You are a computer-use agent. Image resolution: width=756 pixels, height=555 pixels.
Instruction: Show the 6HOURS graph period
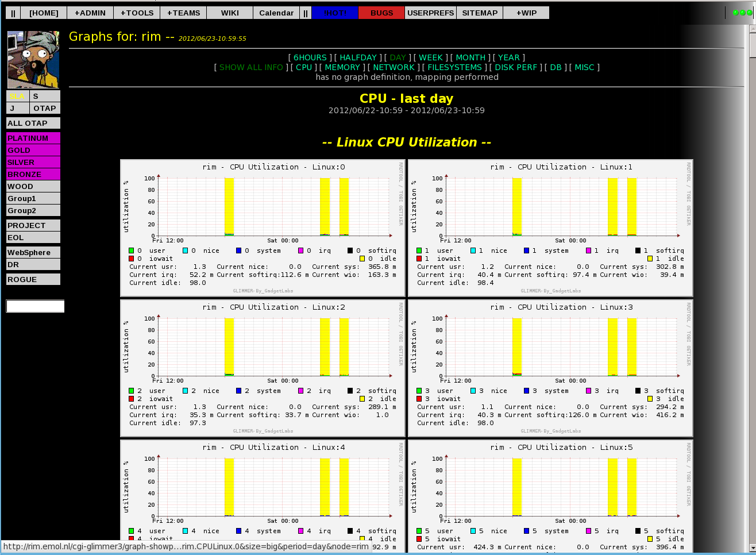[x=310, y=57]
